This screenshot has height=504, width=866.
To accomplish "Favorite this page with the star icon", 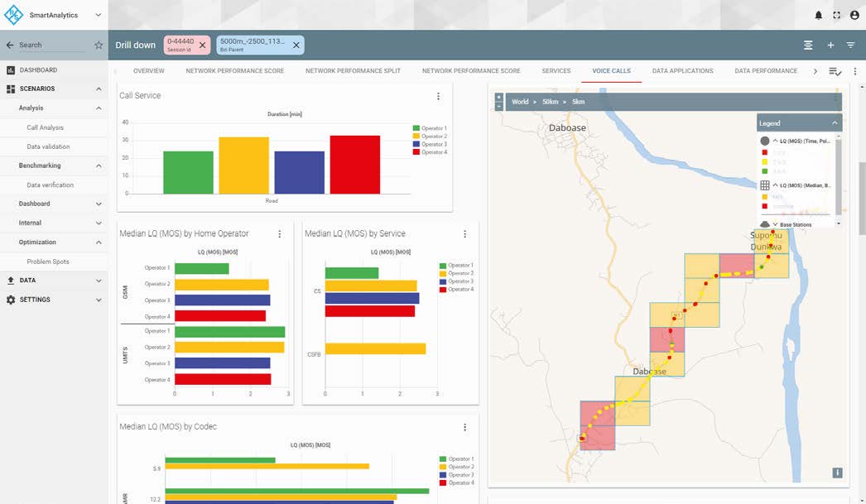I will click(99, 45).
